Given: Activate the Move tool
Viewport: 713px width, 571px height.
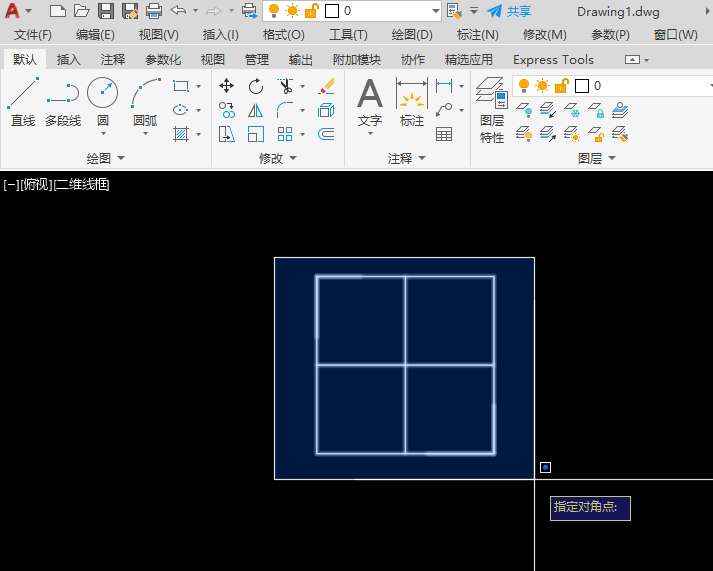Looking at the screenshot, I should (x=226, y=86).
